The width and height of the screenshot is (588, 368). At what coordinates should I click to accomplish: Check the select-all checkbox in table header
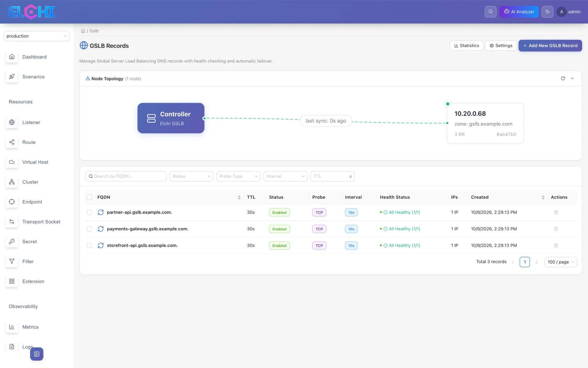89,197
